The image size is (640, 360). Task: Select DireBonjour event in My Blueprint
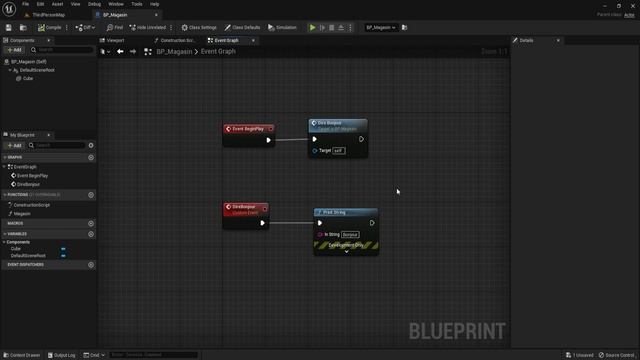[x=28, y=184]
